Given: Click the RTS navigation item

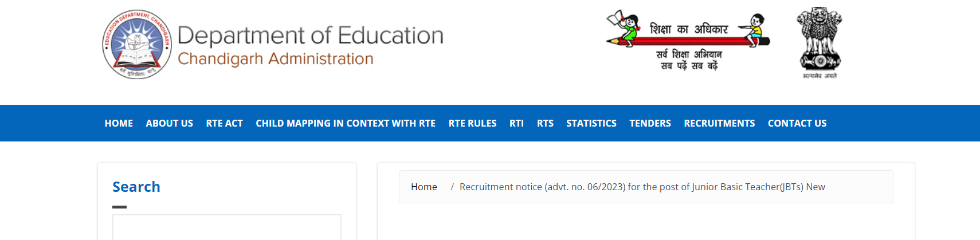Looking at the screenshot, I should click(x=545, y=123).
